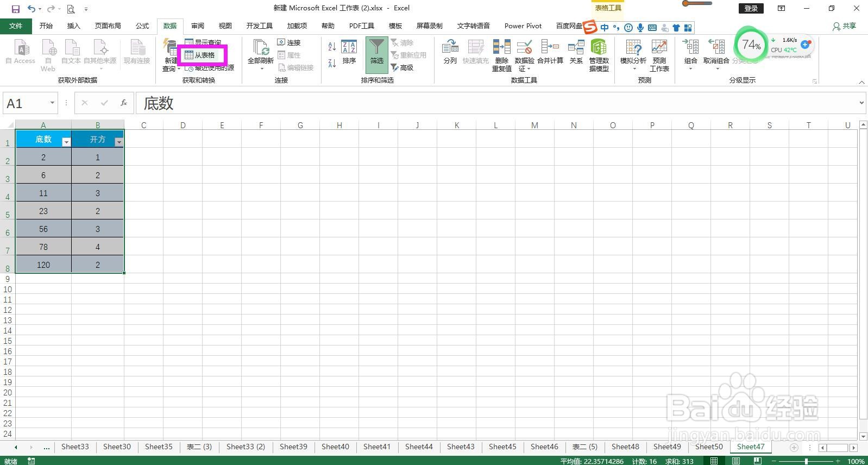Open the 文件 (File) tab
The image size is (868, 465).
coord(16,26)
